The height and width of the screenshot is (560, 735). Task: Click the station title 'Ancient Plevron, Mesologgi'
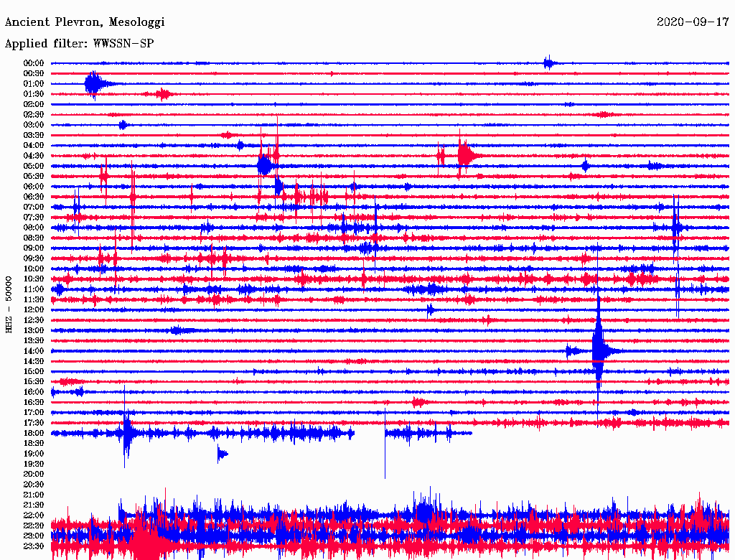85,22
